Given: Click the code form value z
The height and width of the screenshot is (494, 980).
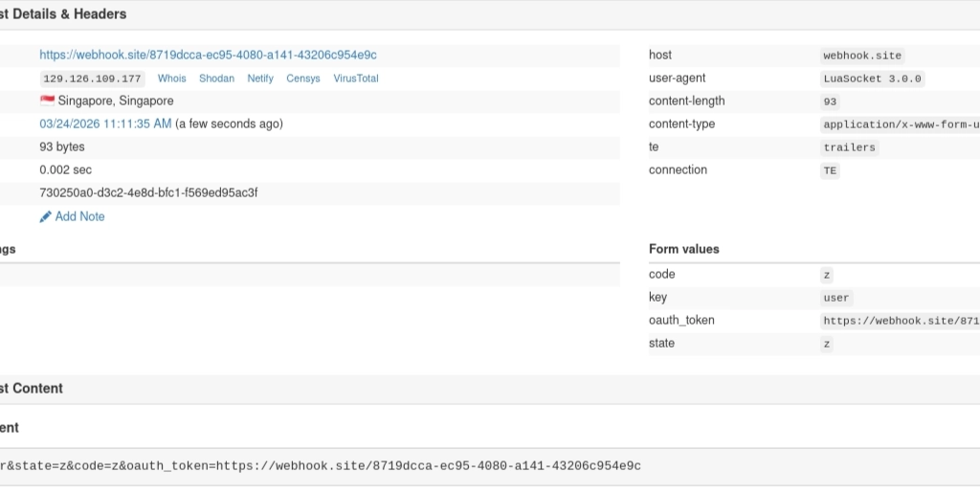Looking at the screenshot, I should [826, 275].
